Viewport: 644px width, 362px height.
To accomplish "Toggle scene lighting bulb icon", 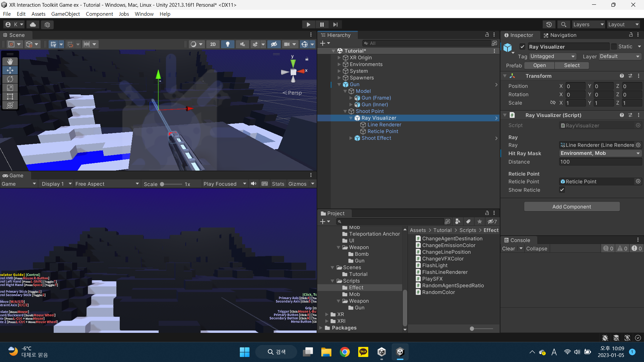I will [x=228, y=44].
